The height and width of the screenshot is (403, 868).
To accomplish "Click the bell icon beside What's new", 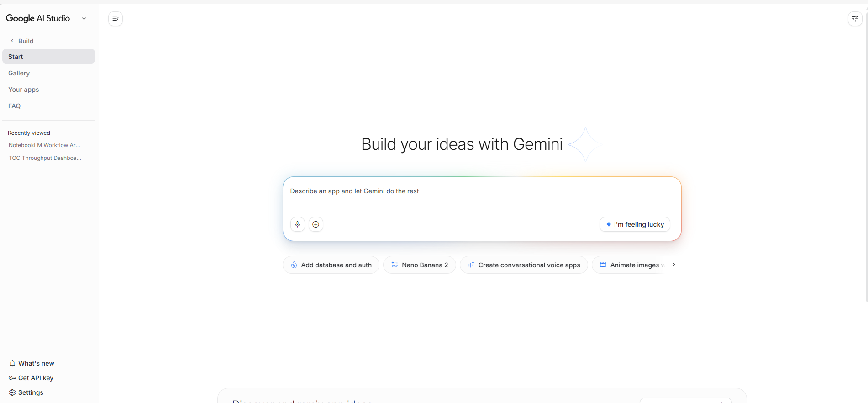I will click(12, 363).
